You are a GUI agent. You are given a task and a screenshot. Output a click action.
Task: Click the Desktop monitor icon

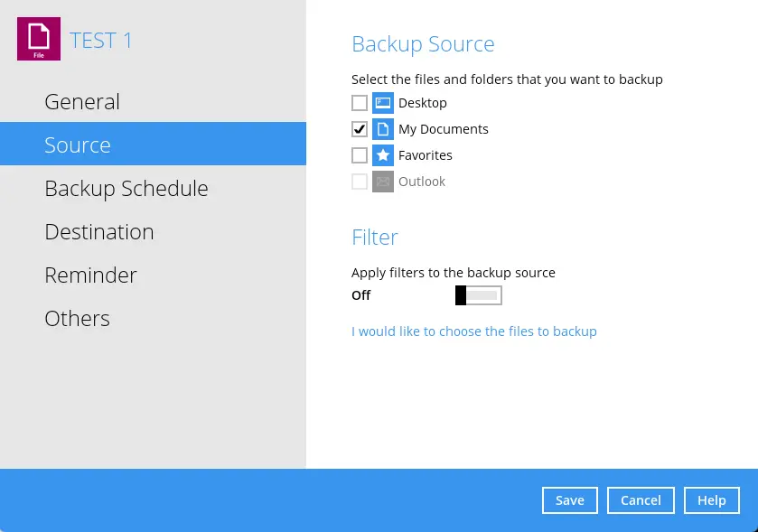pyautogui.click(x=383, y=102)
